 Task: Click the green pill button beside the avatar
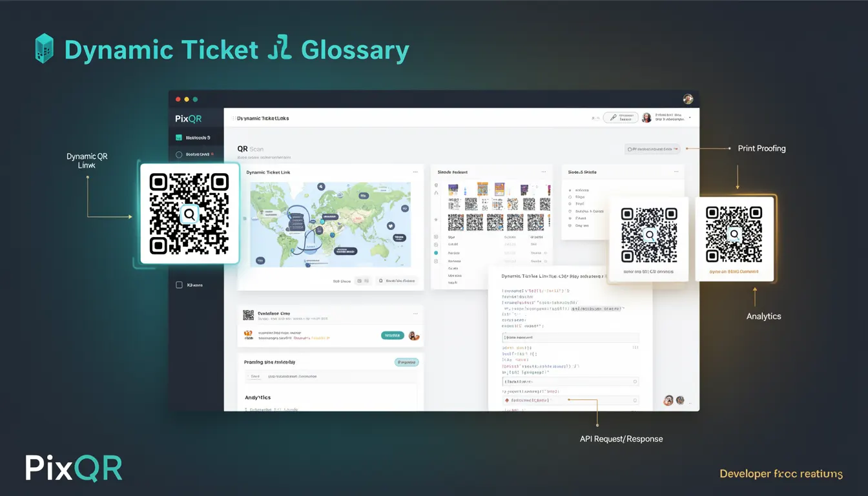tap(393, 335)
